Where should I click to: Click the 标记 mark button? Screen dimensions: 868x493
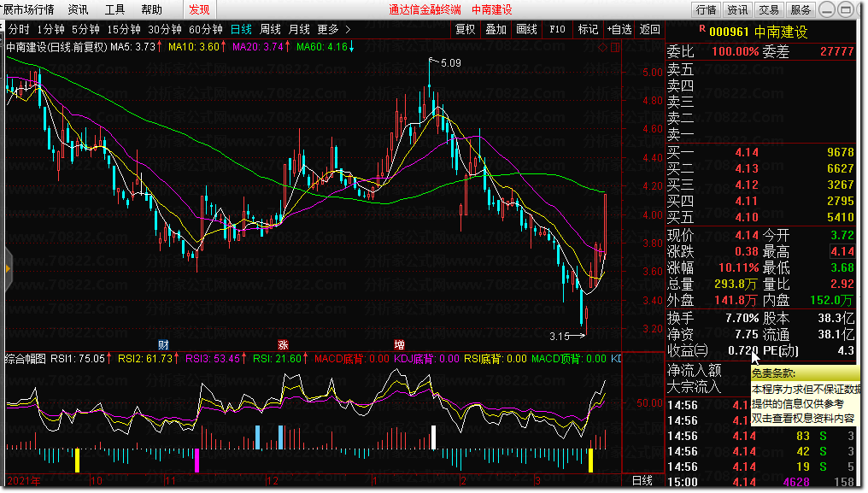[x=588, y=29]
